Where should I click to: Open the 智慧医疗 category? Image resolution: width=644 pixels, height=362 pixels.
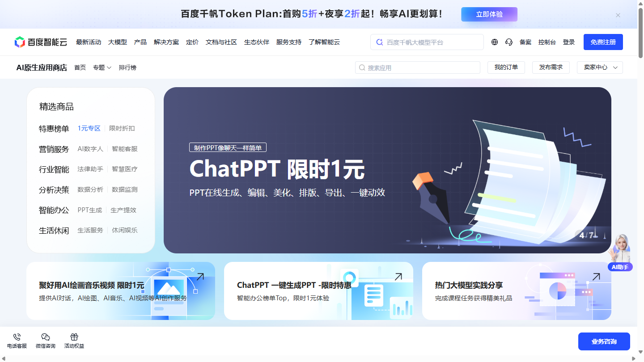tap(125, 169)
